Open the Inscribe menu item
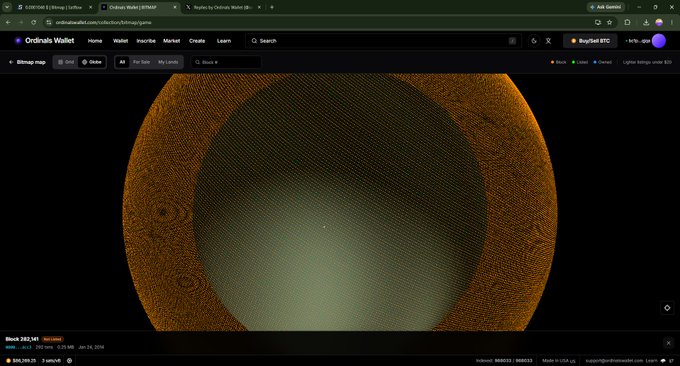This screenshot has height=366, width=680. click(x=146, y=41)
